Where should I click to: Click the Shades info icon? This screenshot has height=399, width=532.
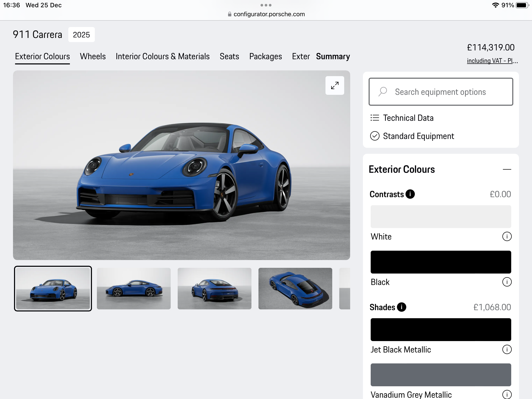tap(402, 307)
